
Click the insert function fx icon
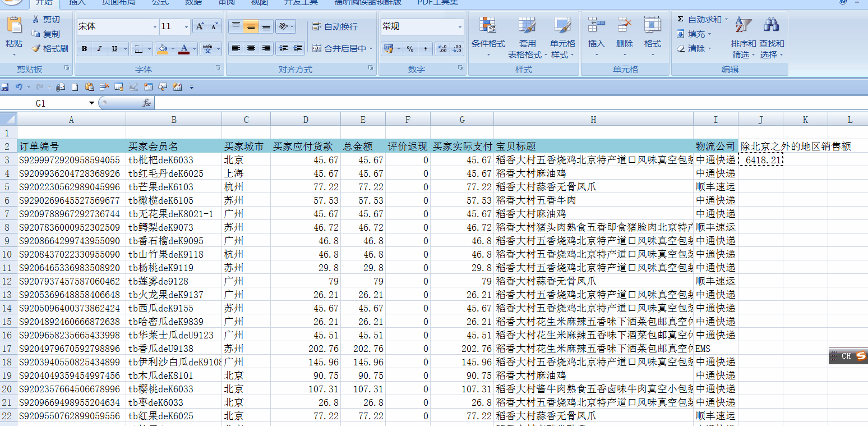pyautogui.click(x=146, y=103)
